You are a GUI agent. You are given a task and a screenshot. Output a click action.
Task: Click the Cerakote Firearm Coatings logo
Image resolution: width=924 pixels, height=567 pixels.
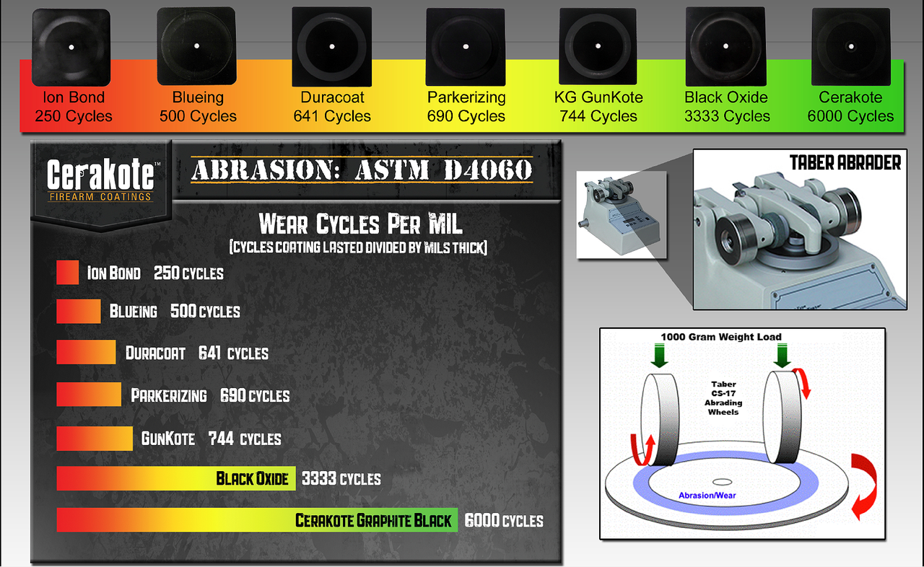tap(100, 179)
